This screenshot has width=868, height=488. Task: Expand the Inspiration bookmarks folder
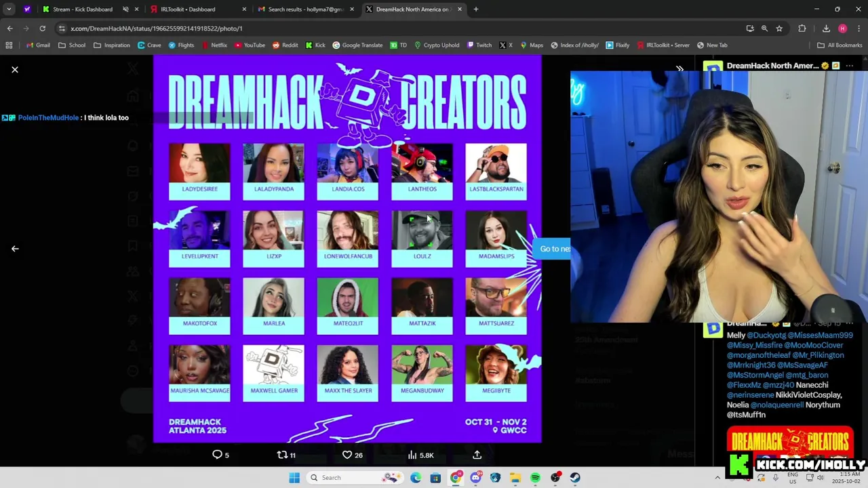[112, 45]
